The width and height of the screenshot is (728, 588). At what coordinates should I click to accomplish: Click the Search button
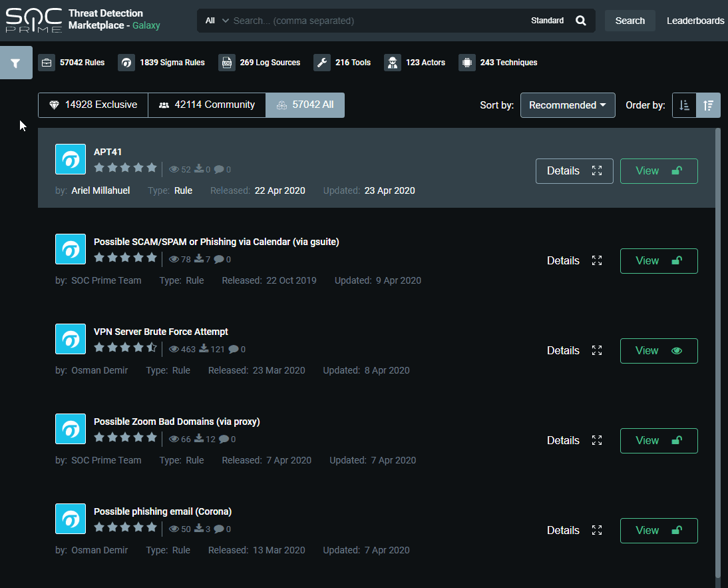[x=630, y=21]
